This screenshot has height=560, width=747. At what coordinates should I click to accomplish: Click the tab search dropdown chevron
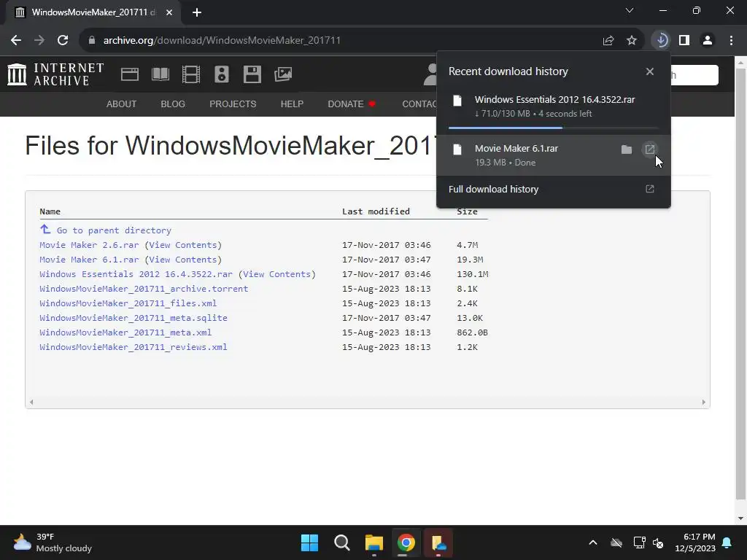(x=630, y=10)
